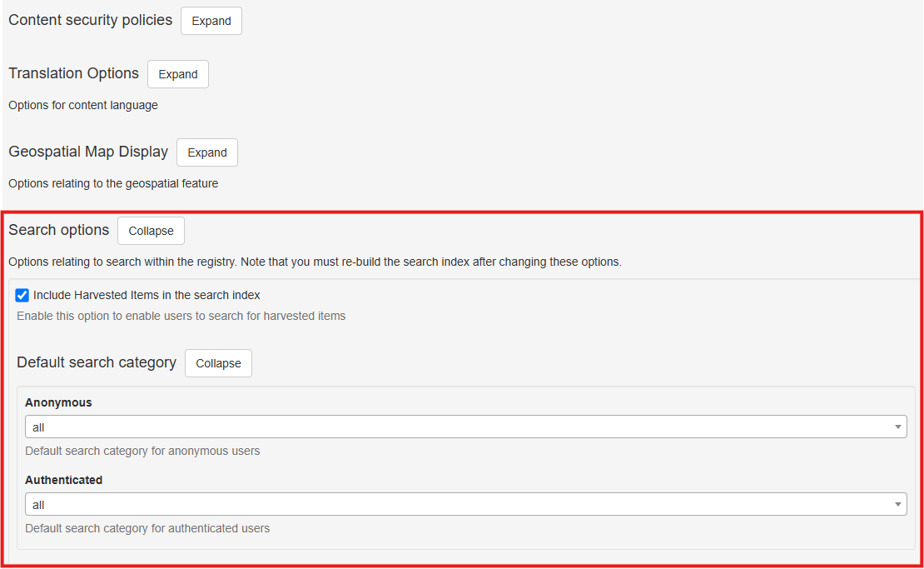This screenshot has height=569, width=924.
Task: Open the Anonymous search category select box
Action: [458, 427]
